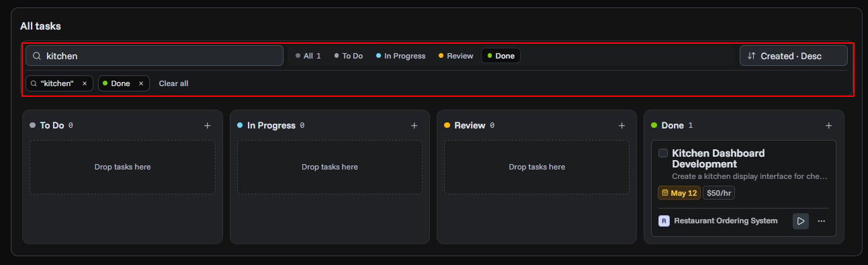Viewport: 868px width, 265px height.
Task: Open the Created · Desc sort dropdown
Action: (793, 56)
